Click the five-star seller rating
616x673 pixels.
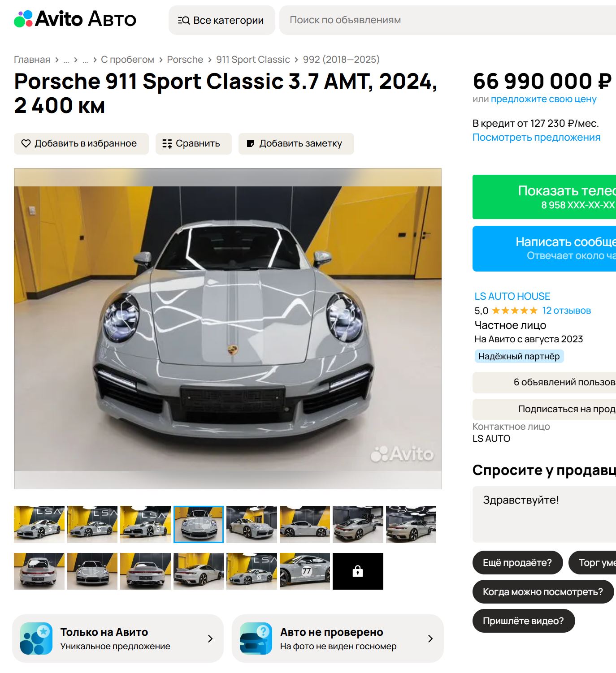[515, 311]
